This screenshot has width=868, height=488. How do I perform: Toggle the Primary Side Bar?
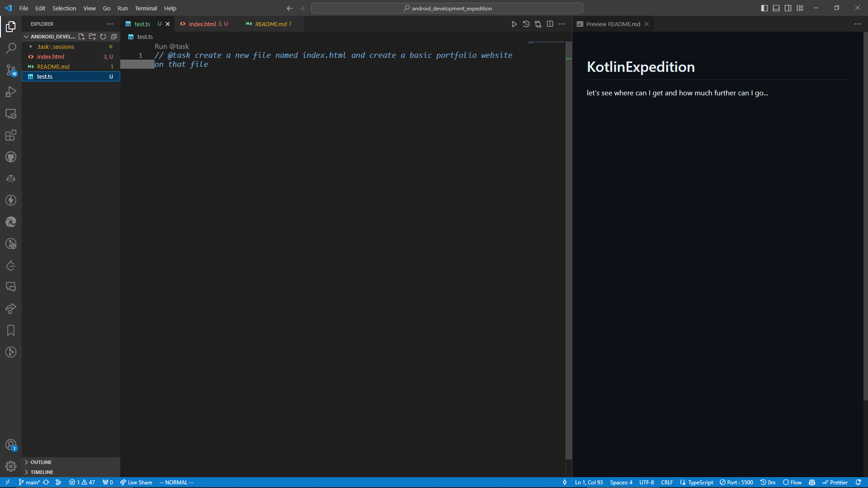pyautogui.click(x=764, y=8)
